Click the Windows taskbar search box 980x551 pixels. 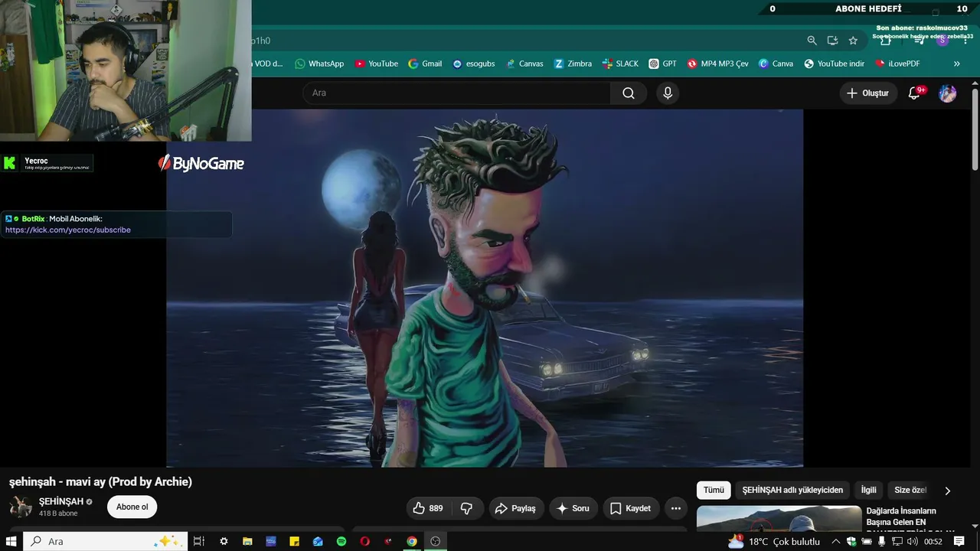pos(105,541)
